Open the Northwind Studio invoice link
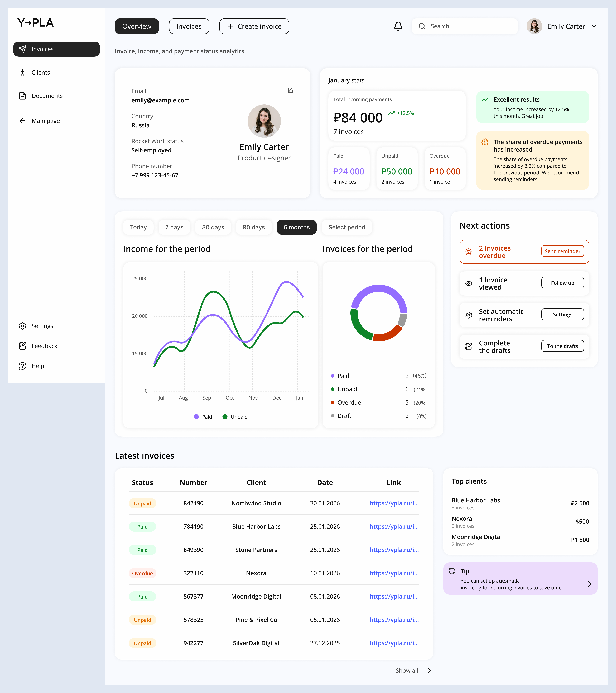 pos(394,503)
